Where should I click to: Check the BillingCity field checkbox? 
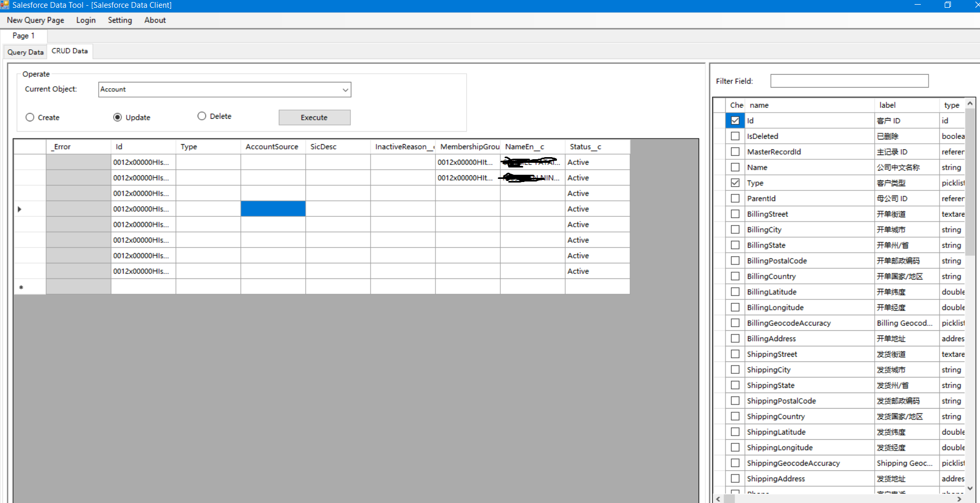click(734, 229)
